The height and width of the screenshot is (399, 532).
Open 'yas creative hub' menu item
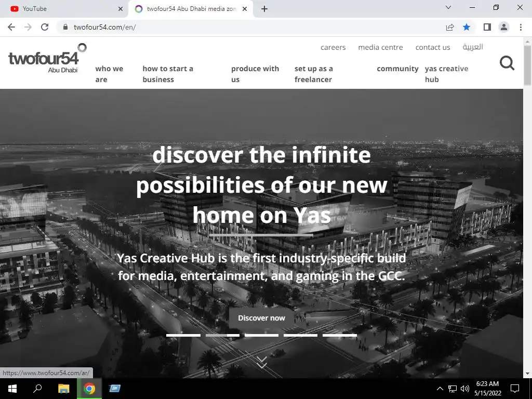(x=446, y=74)
